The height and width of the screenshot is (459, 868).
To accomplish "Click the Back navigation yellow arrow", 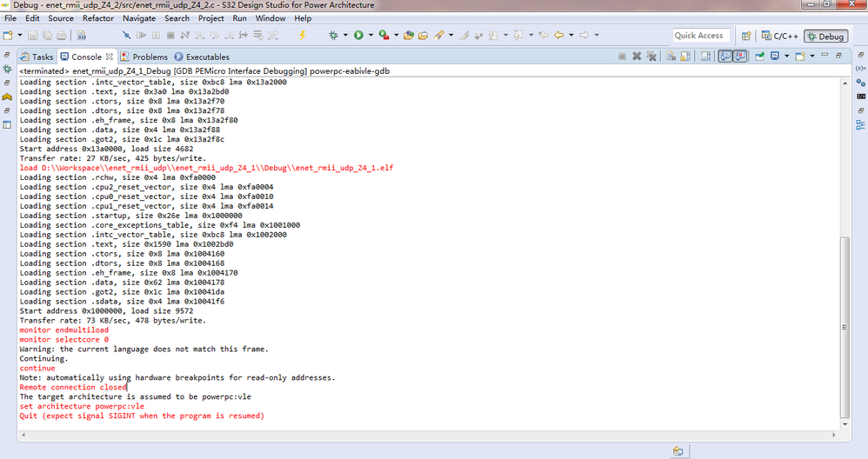I will pyautogui.click(x=558, y=36).
